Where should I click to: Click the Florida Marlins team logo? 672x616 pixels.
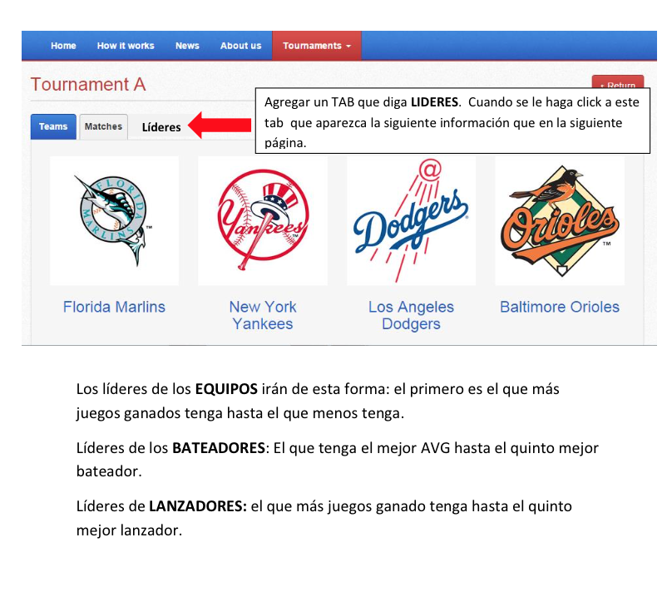pyautogui.click(x=114, y=221)
